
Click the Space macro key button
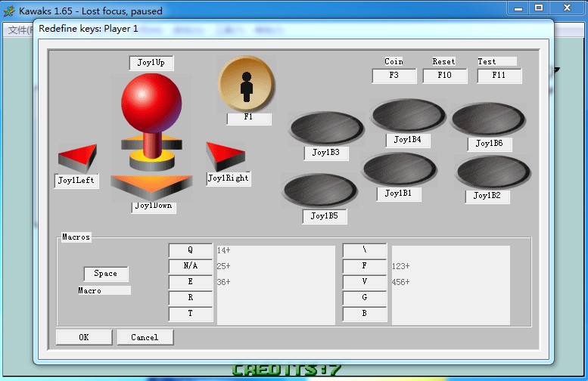point(106,274)
